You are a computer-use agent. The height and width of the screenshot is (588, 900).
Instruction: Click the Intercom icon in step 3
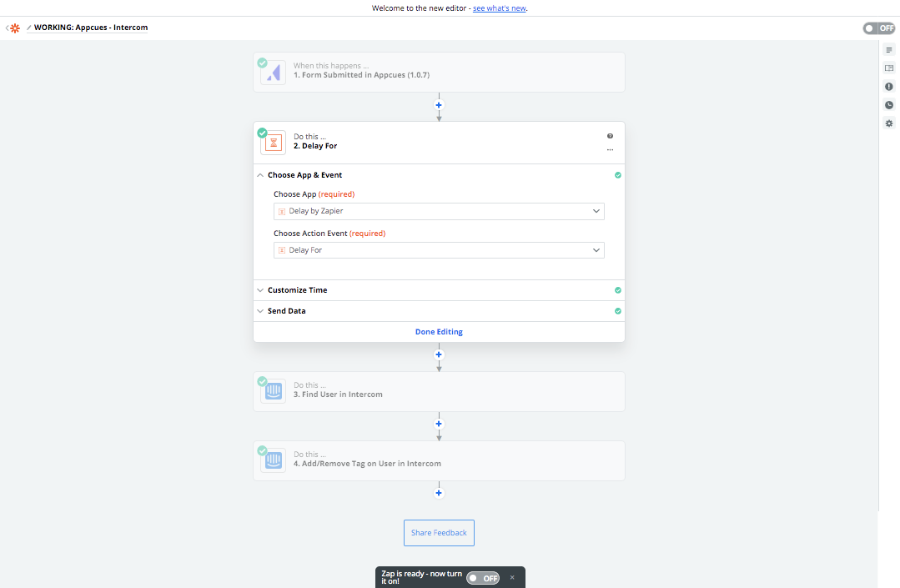tap(274, 391)
